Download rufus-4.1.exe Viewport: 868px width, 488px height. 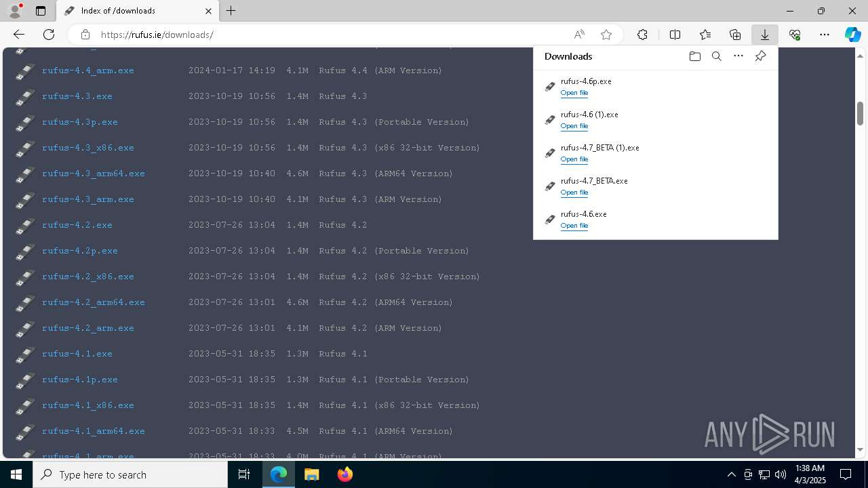pos(77,354)
